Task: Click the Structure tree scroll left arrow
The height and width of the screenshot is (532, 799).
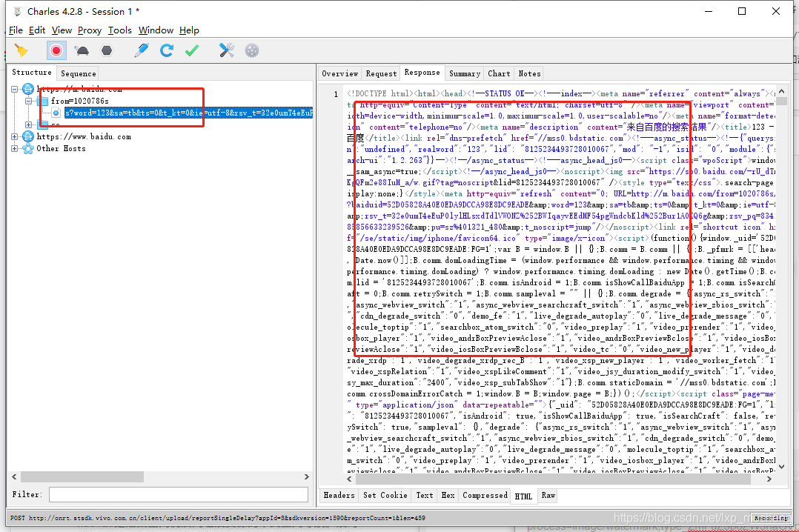Action: pos(14,477)
